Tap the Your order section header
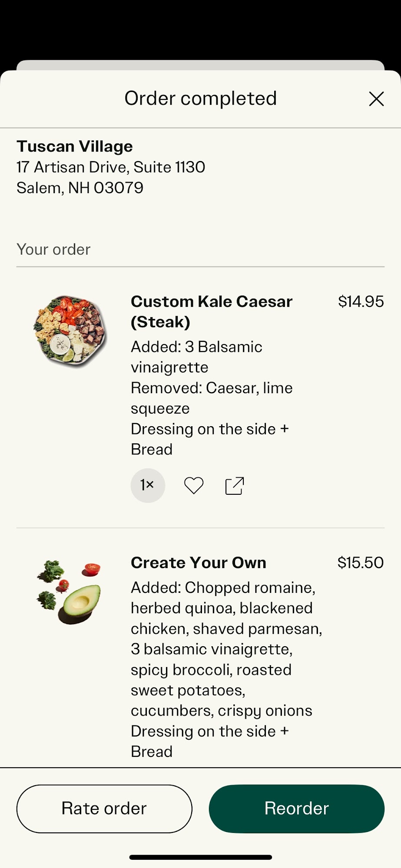Viewport: 401px width, 868px height. point(53,250)
